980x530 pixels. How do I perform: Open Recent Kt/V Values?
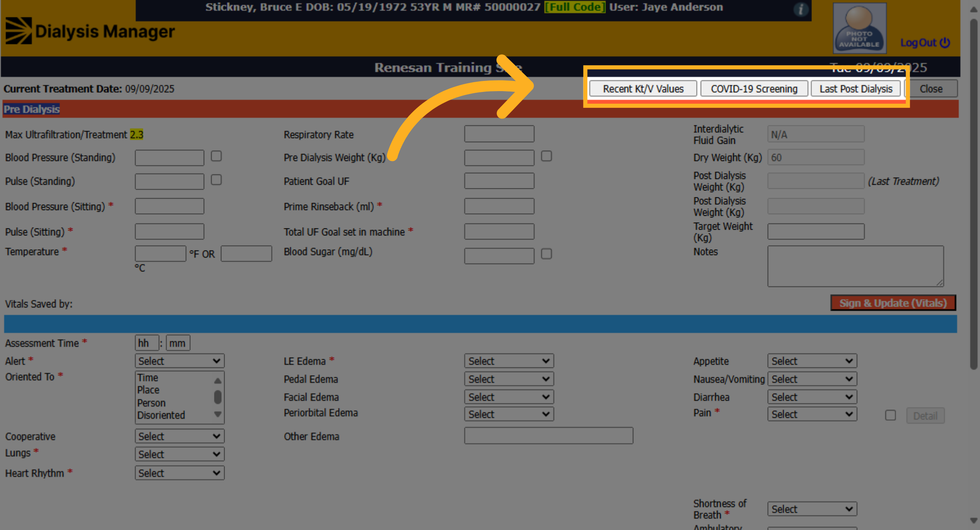point(643,89)
